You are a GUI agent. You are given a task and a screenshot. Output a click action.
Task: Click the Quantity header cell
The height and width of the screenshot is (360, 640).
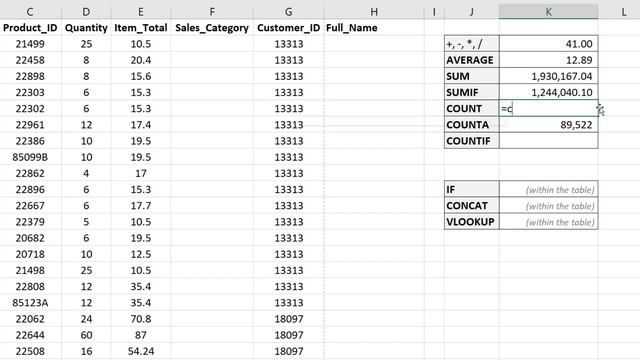coord(86,28)
